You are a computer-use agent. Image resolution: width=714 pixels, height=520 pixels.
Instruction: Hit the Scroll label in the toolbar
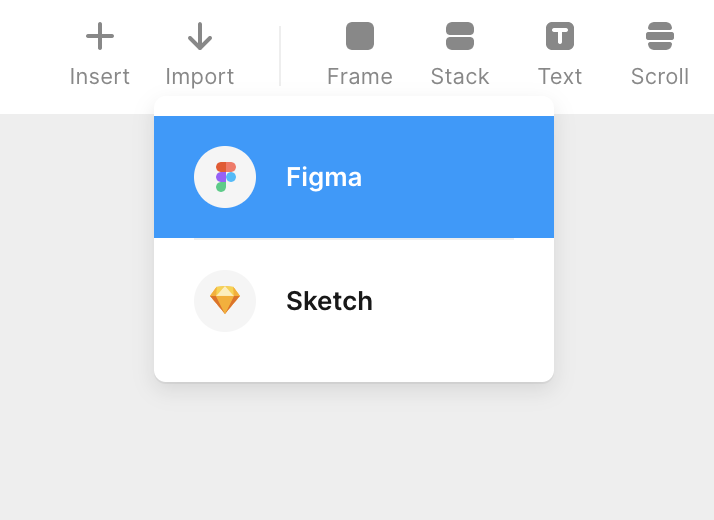click(660, 77)
